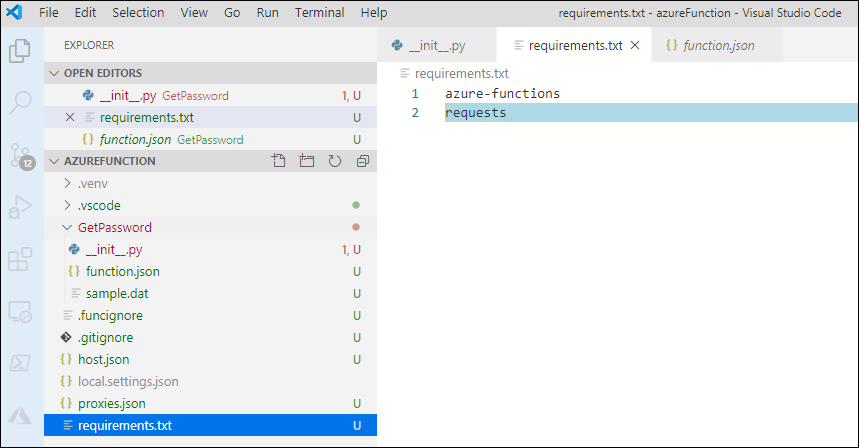Viewport: 859px width, 448px height.
Task: Open Source Control view with 12 changes
Action: 21,156
